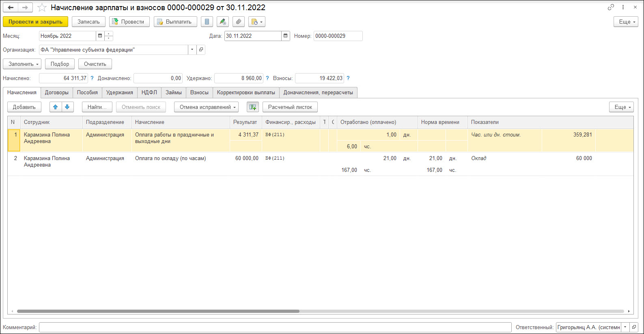Click Провести и закрыть button
This screenshot has width=644, height=334.
pos(35,22)
